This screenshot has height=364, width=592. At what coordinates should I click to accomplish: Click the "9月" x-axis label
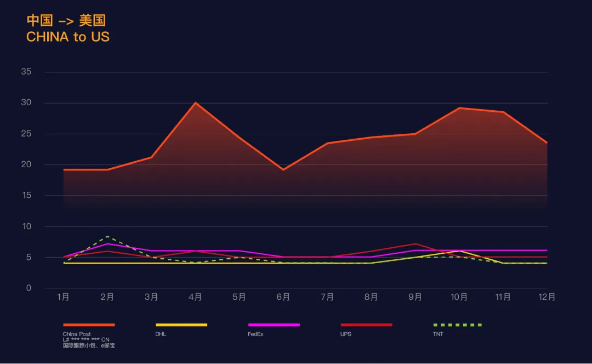click(415, 297)
